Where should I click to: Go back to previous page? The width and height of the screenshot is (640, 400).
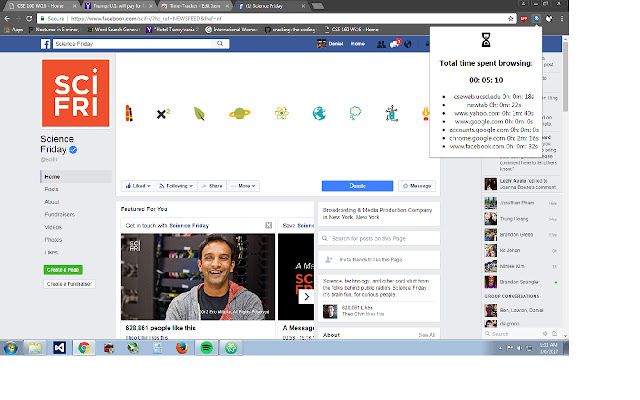tap(7, 18)
